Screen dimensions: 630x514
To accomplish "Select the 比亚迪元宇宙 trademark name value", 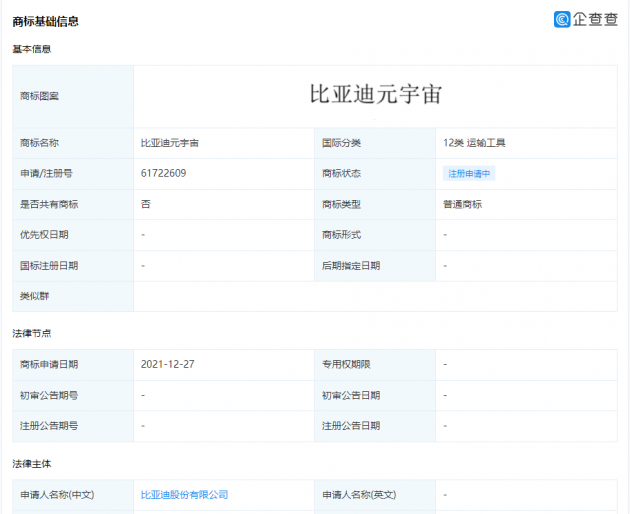I will tap(170, 143).
